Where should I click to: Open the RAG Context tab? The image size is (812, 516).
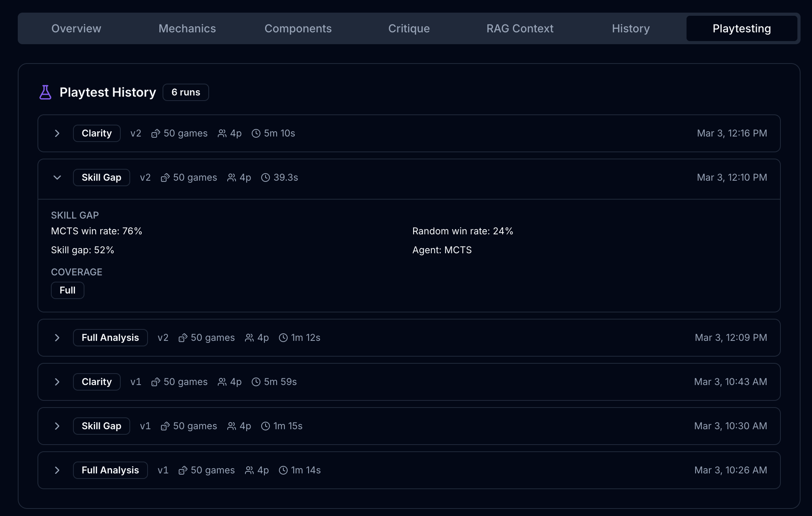click(x=520, y=28)
